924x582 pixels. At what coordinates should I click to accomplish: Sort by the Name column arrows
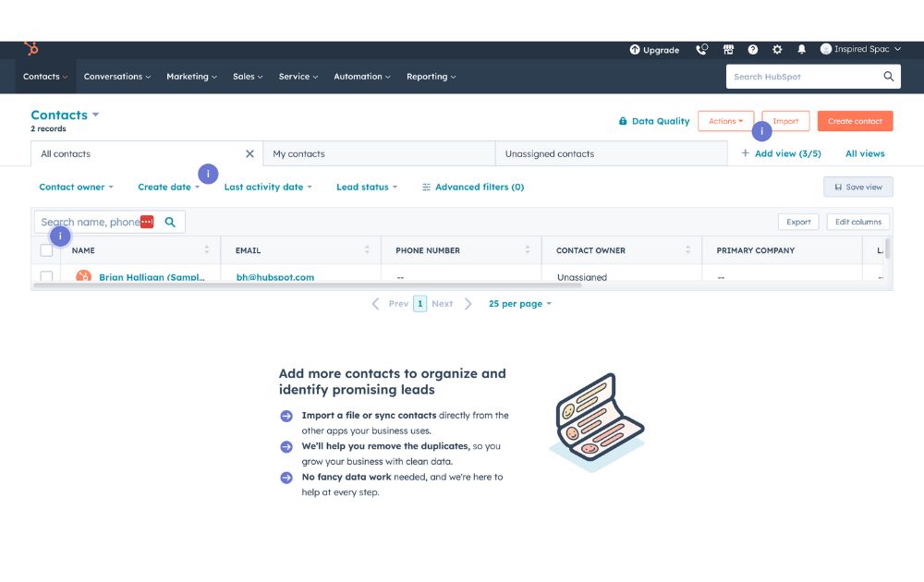pos(206,249)
